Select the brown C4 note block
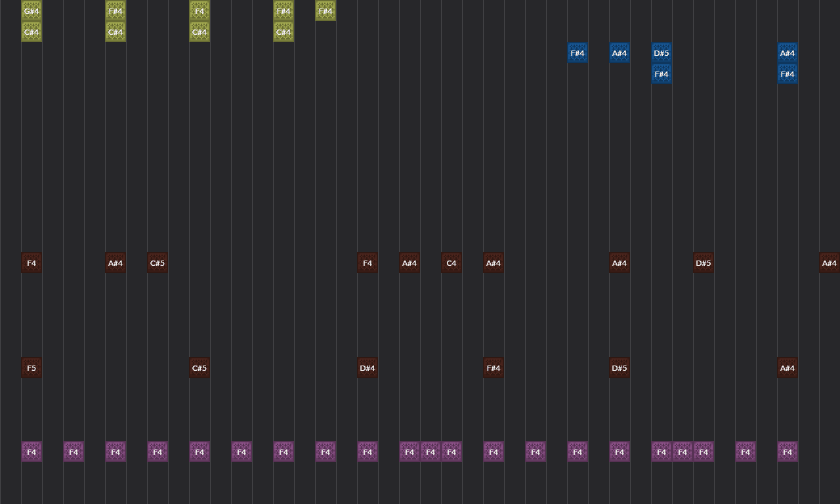 tap(451, 262)
